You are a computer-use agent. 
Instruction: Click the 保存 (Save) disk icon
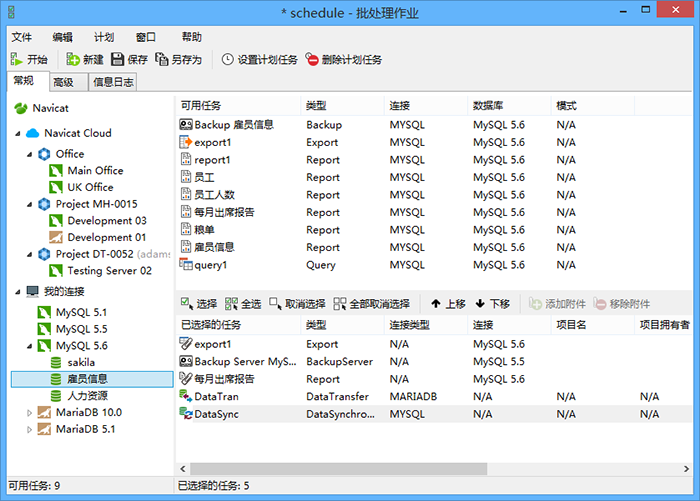tap(117, 59)
